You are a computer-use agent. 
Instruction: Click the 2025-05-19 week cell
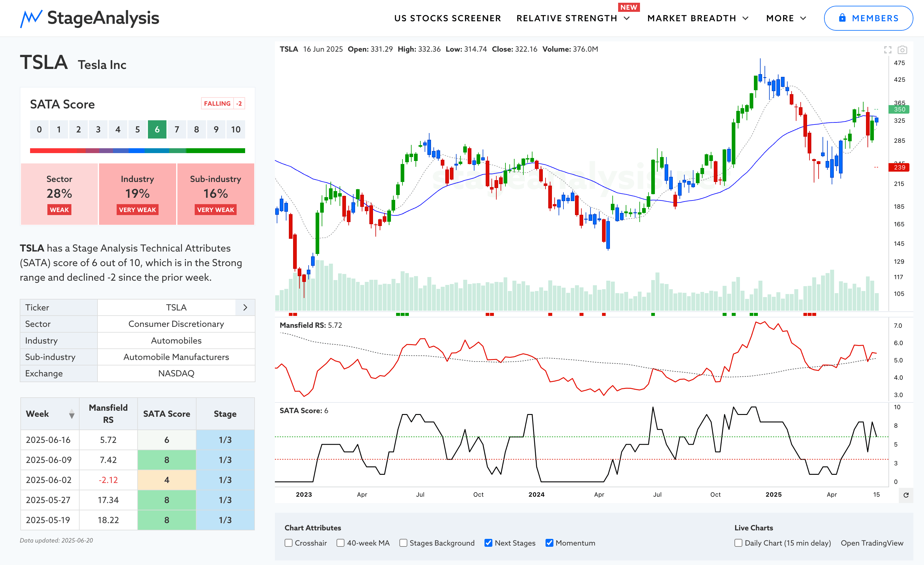click(x=50, y=520)
